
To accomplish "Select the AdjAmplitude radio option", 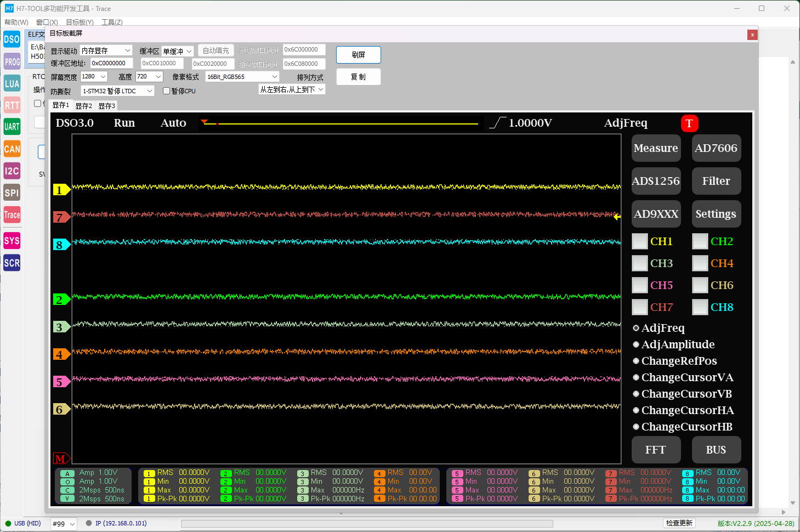I will [x=636, y=344].
